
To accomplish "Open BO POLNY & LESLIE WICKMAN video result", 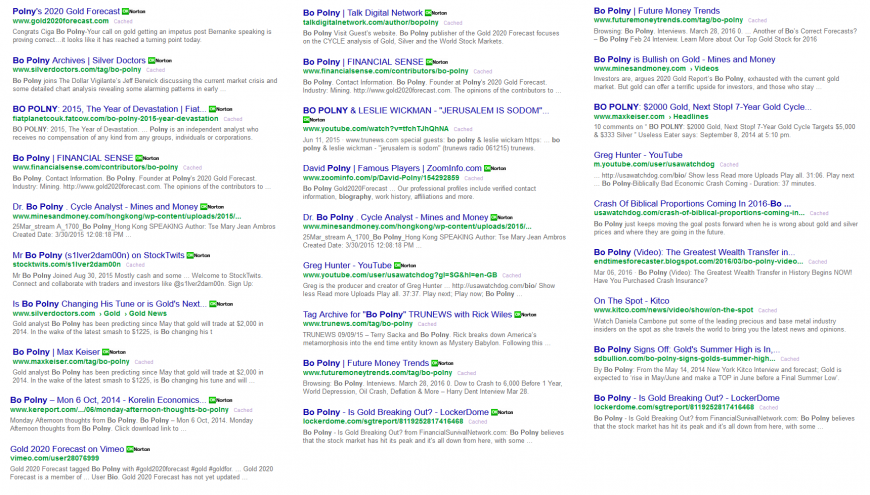I will tap(426, 110).
